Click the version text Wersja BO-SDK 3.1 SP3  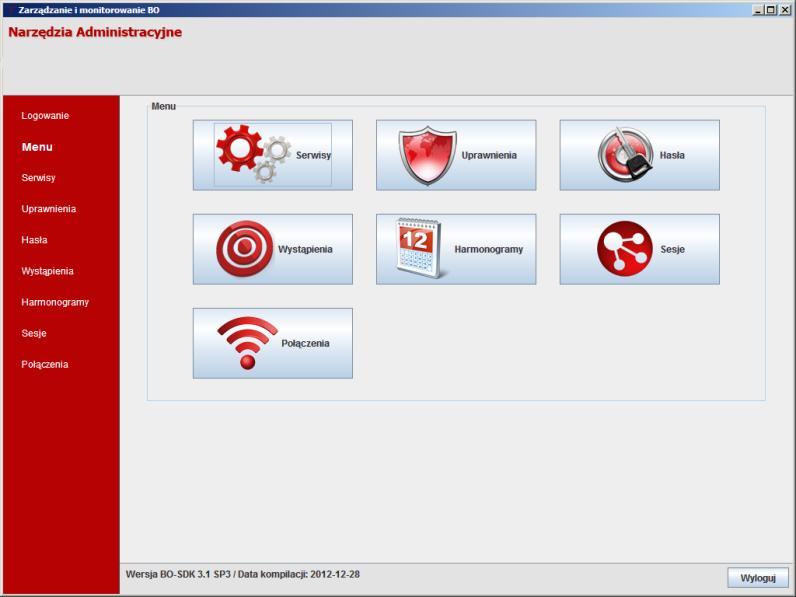coord(178,574)
